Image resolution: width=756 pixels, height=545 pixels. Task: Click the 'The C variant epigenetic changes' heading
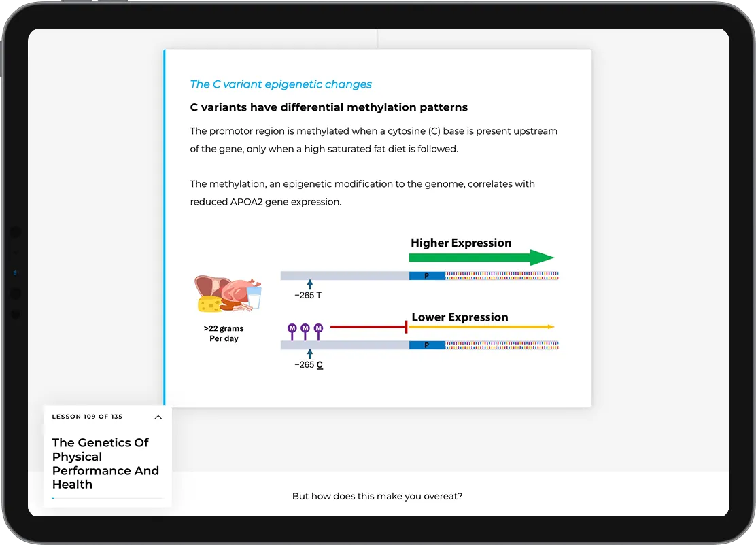tap(281, 84)
